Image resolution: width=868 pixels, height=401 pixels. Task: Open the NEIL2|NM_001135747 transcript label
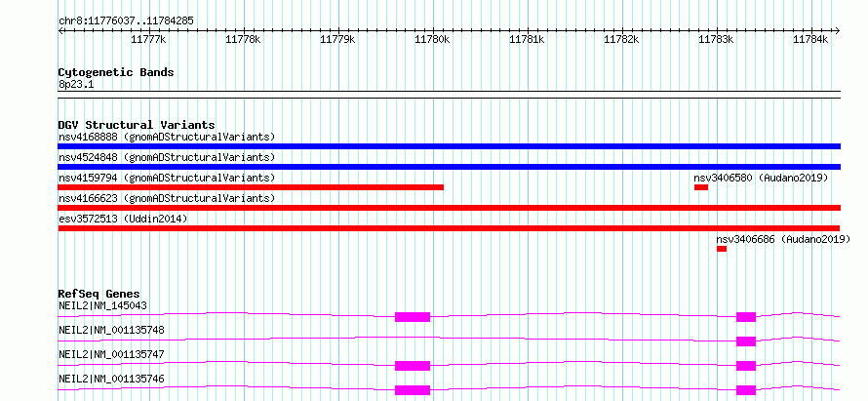click(x=111, y=354)
